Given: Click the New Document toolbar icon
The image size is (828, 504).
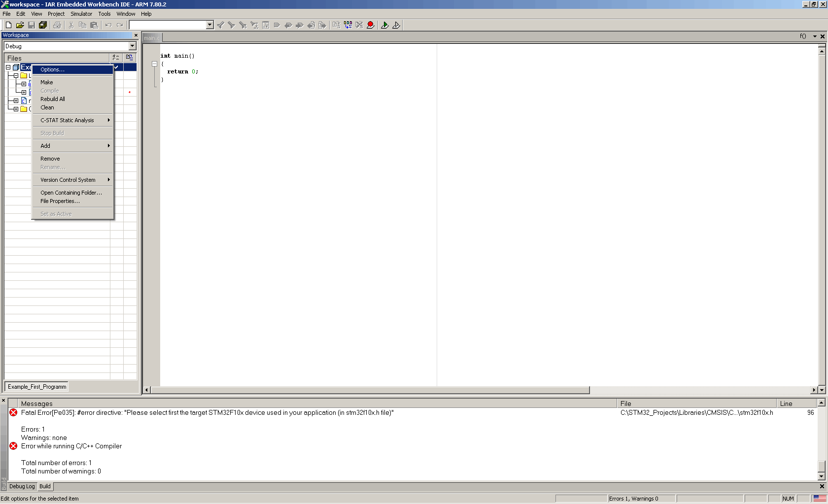Looking at the screenshot, I should (8, 25).
